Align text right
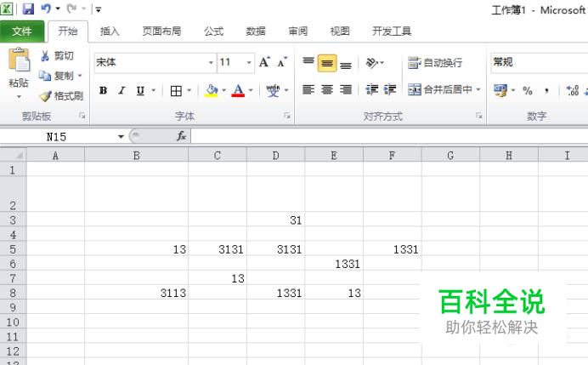 click(346, 89)
